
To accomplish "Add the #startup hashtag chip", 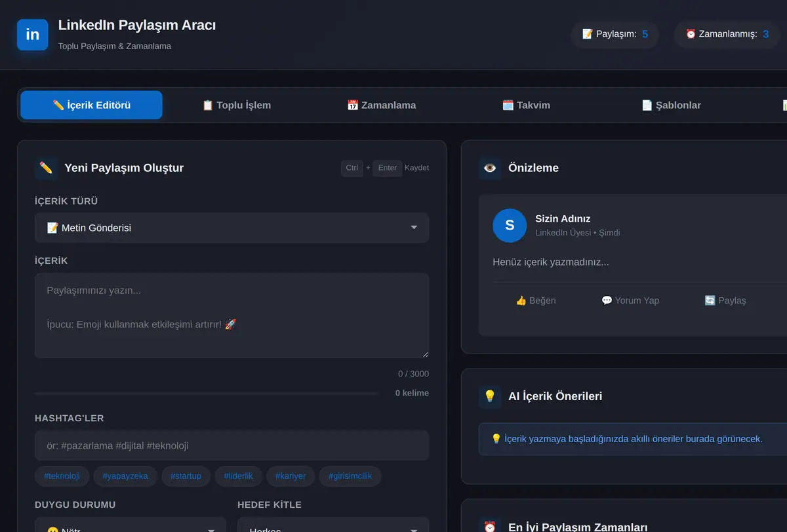I will 186,476.
